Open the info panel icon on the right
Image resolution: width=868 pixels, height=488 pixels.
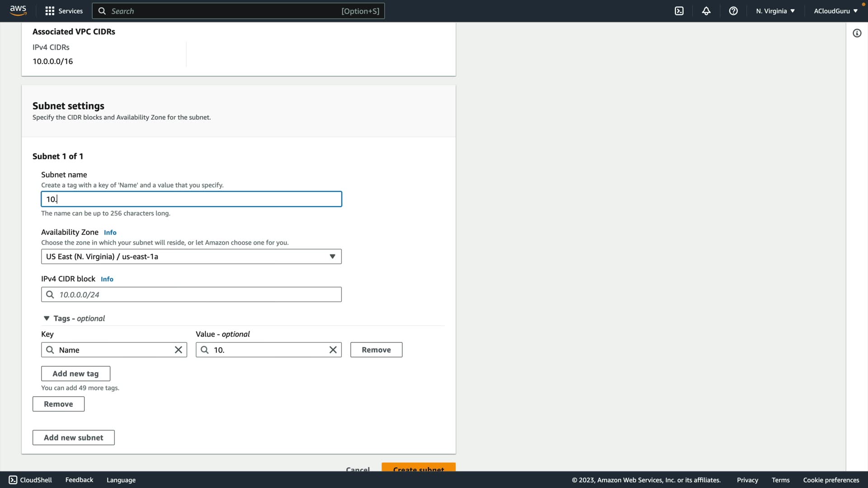pos(857,33)
